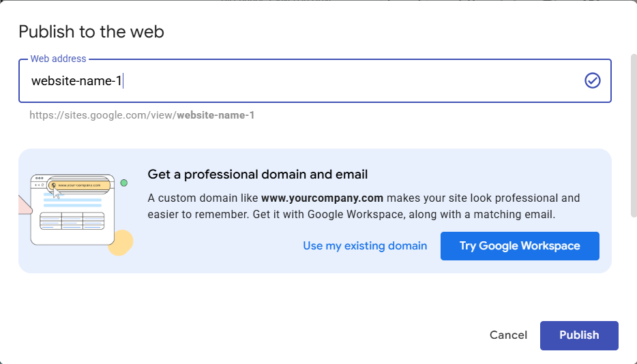Viewport: 637px width, 364px height.
Task: Click the dialog's vertical scrollbar
Action: (x=634, y=135)
